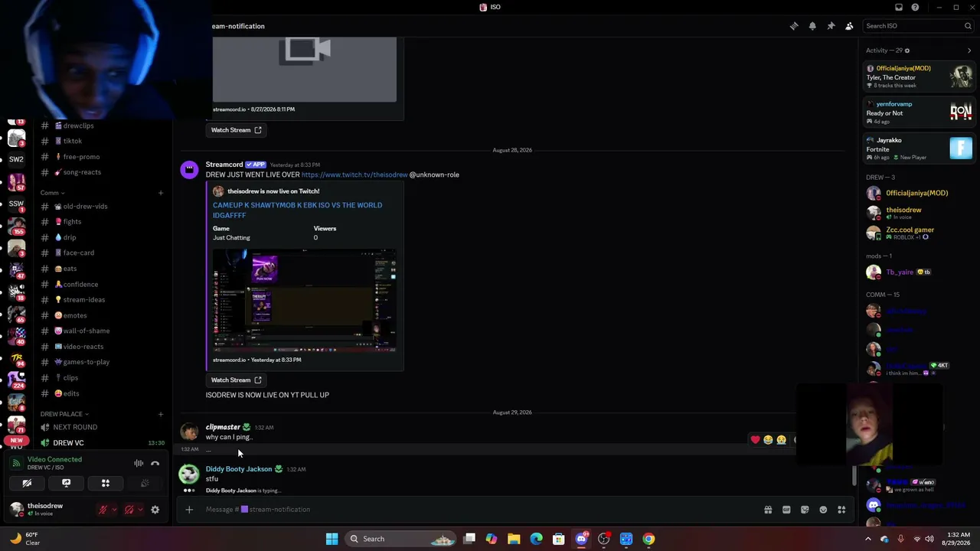Add a channel to DREW PALACE category
This screenshot has width=980, height=551.
click(x=161, y=414)
